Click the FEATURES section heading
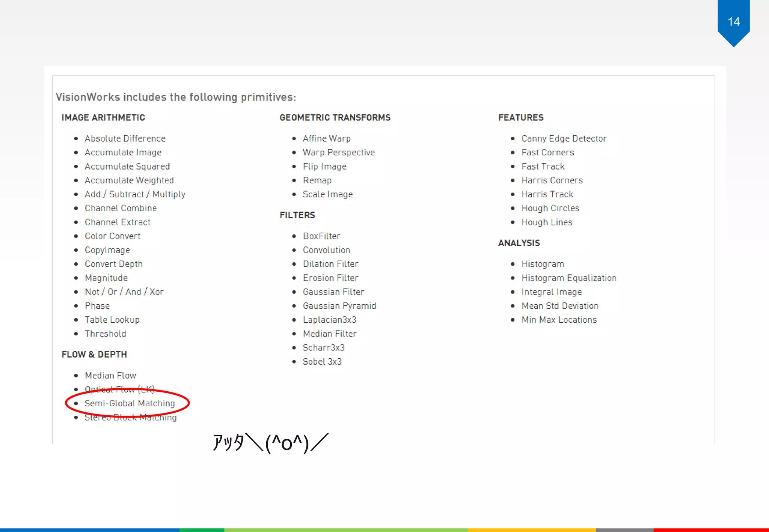 point(521,117)
